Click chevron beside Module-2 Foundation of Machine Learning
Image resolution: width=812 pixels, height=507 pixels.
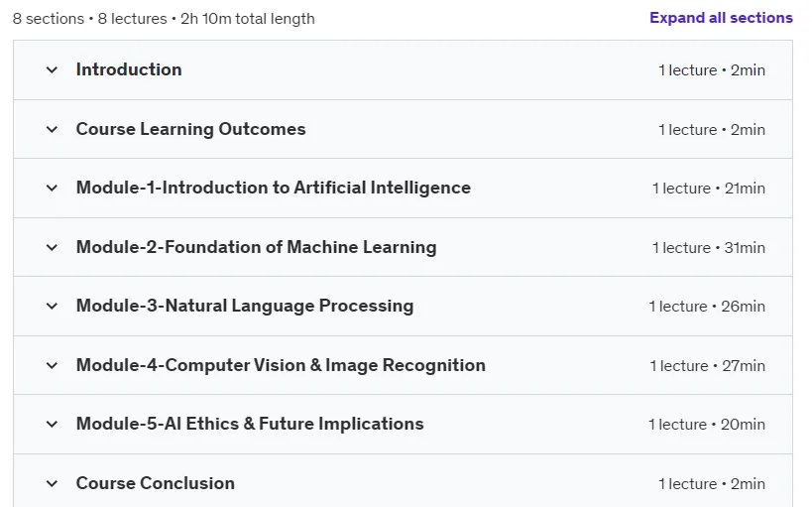click(x=52, y=247)
